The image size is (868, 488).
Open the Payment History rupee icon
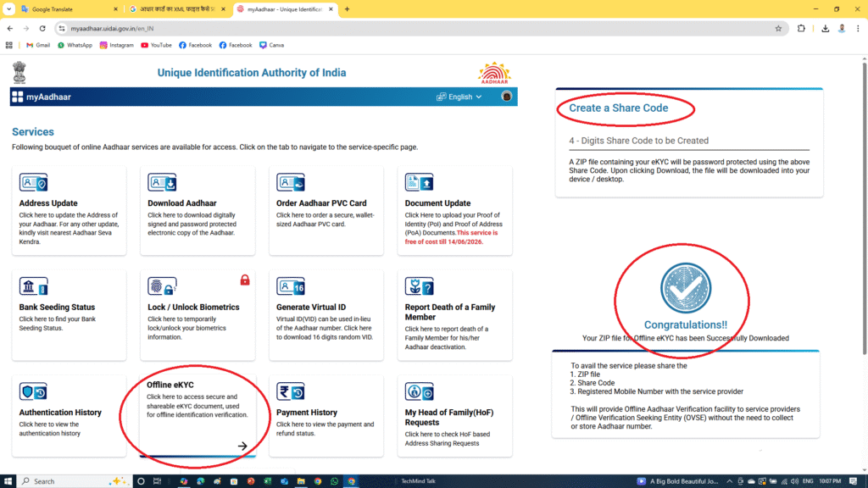tap(291, 391)
